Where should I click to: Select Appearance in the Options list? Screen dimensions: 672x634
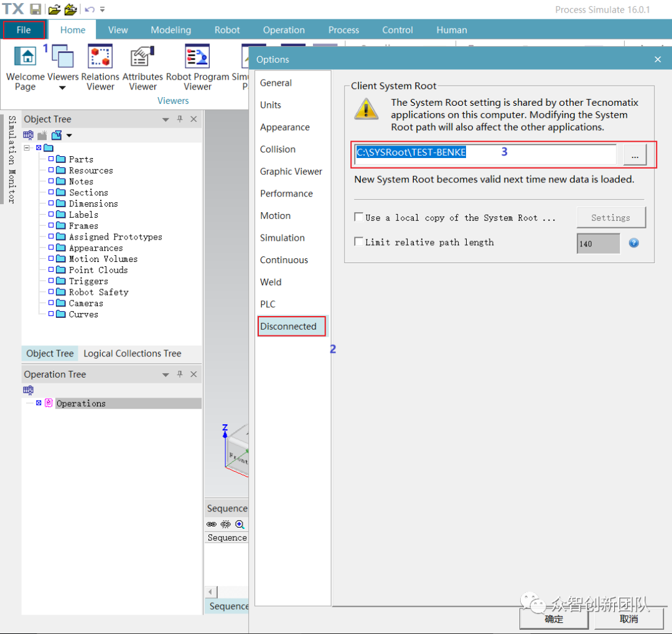[284, 127]
